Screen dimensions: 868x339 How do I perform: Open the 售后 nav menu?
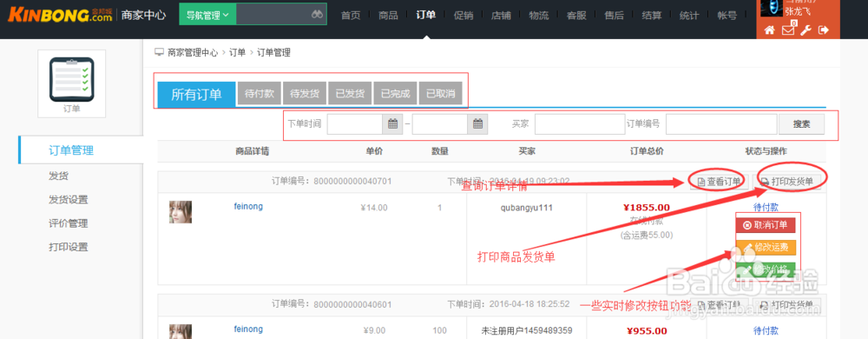[x=614, y=16]
